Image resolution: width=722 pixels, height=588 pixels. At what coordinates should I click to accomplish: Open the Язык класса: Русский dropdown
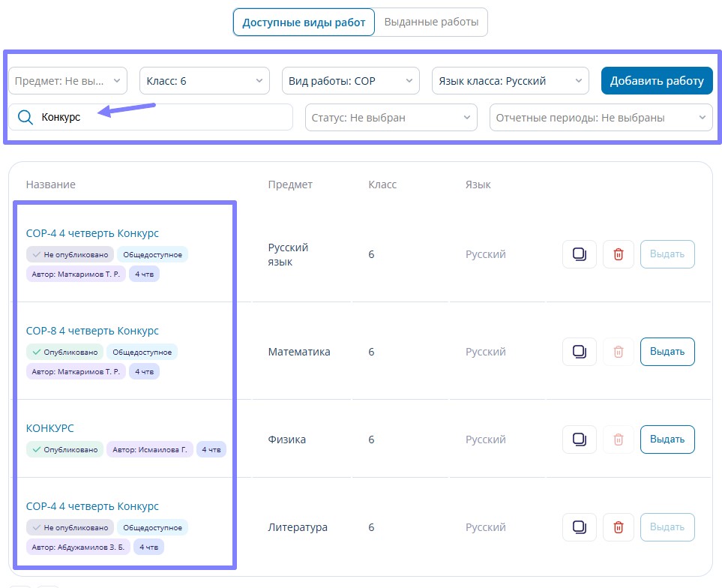point(510,81)
